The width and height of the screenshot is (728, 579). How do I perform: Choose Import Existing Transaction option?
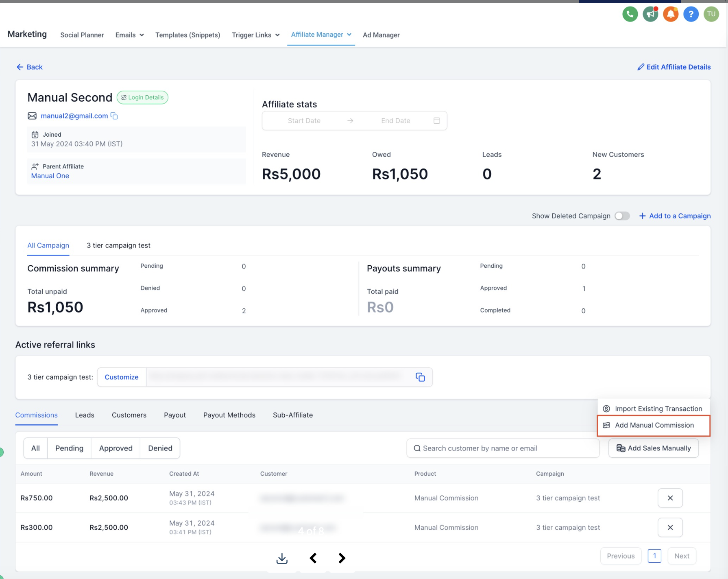click(x=654, y=409)
